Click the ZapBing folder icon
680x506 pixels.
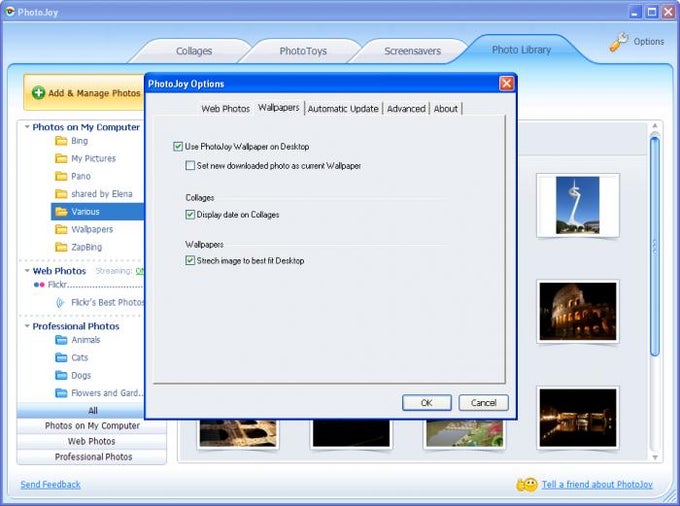click(61, 247)
